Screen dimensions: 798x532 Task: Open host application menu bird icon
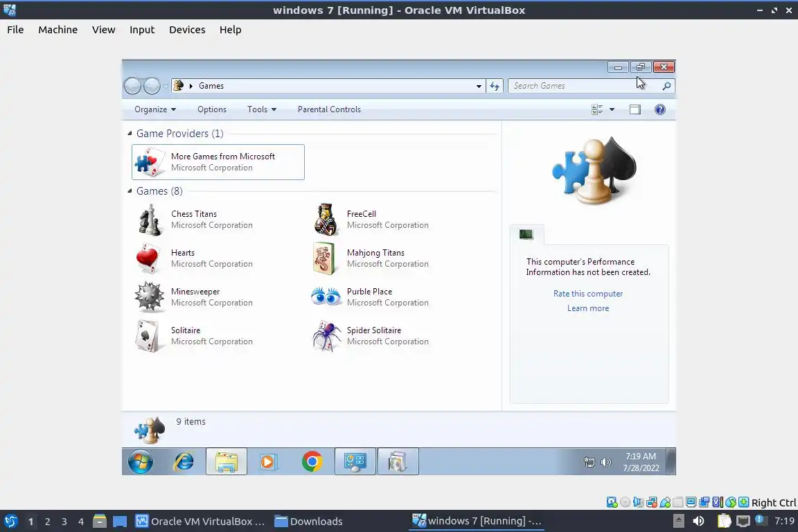[x=10, y=522]
